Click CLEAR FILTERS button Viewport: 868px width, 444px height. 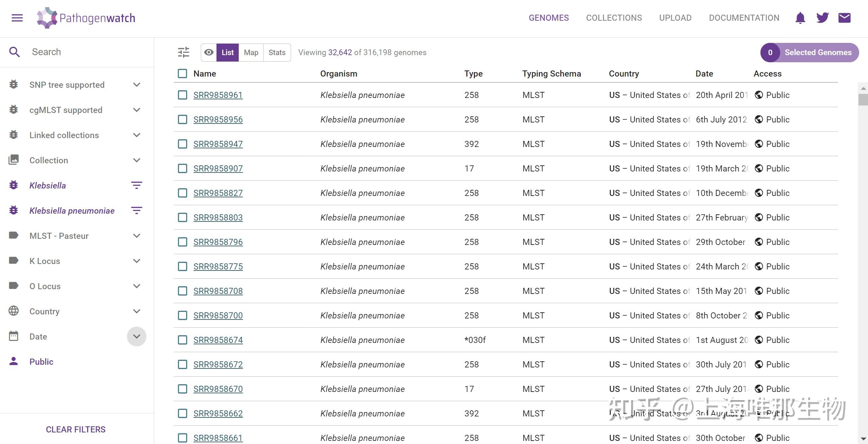tap(76, 429)
